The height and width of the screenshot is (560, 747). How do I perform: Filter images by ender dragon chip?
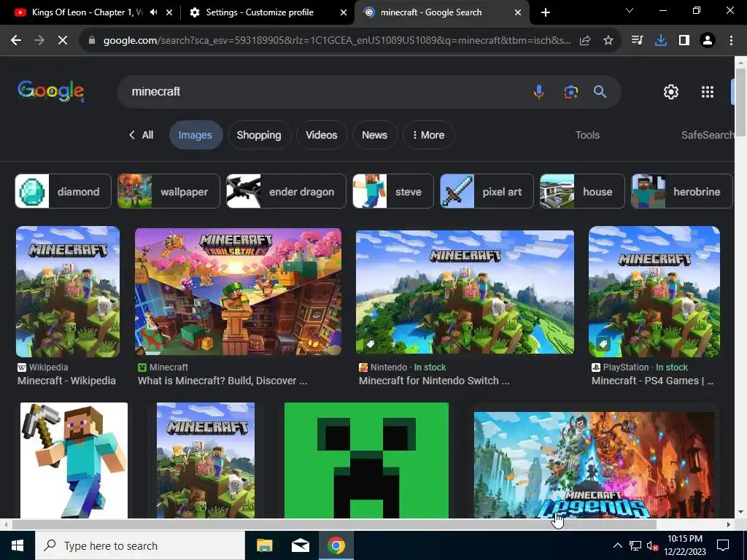coord(286,192)
